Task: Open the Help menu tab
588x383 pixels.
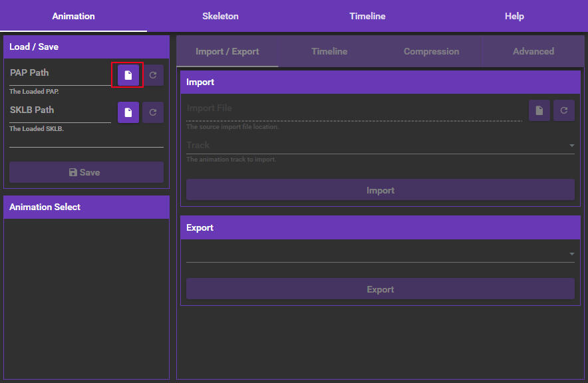Action: point(514,15)
